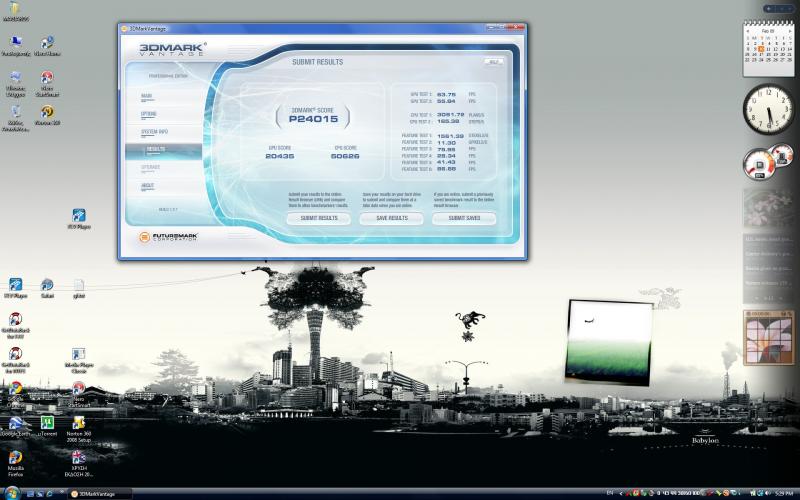Open the Safari desktop shortcut
800x500 pixels.
[47, 288]
